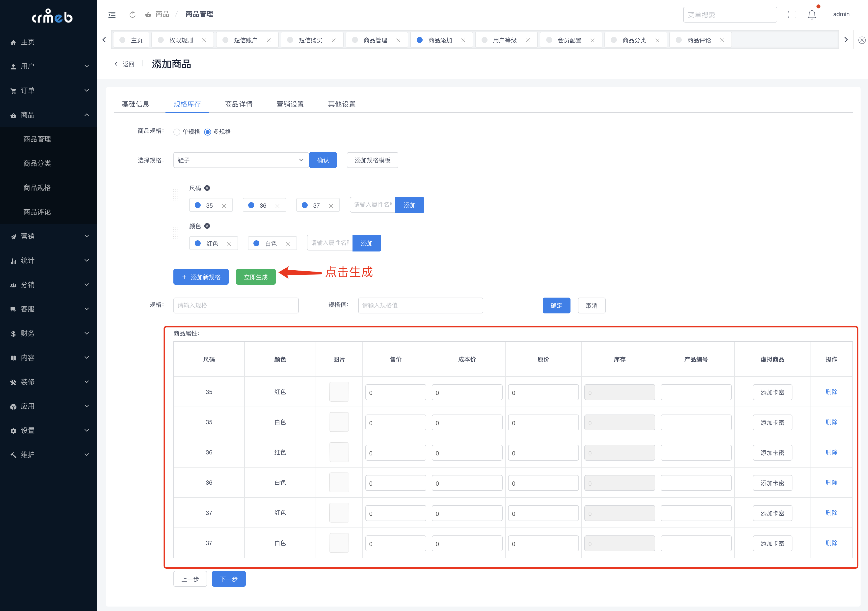Open the notifications bell

pos(812,14)
